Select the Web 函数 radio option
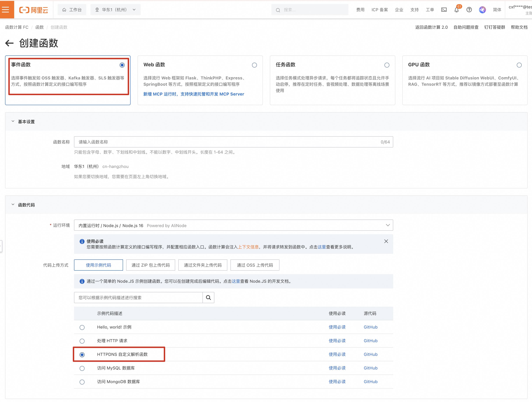 pos(254,65)
